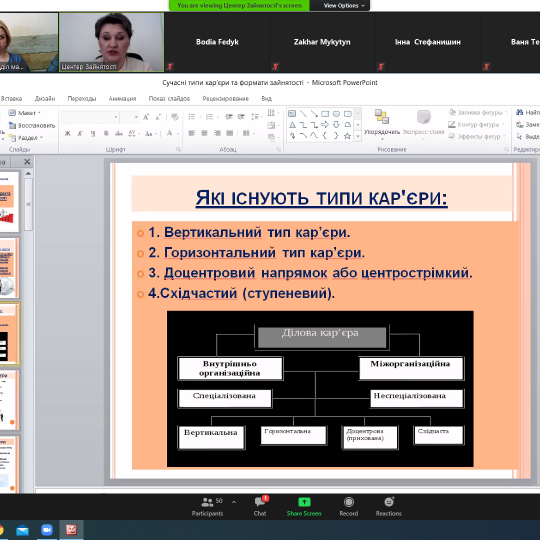Select the straight line shape
Viewport: 540px width, 540px height.
(303, 114)
